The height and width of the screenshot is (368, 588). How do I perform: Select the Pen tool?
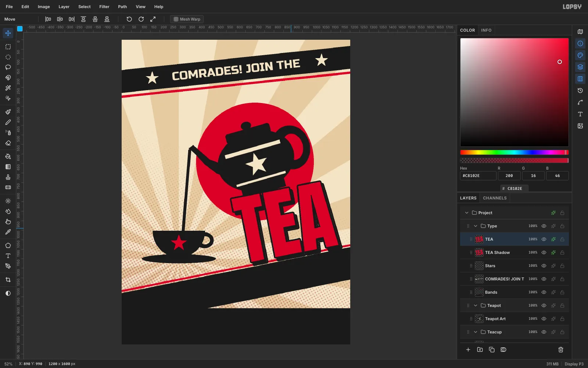(x=8, y=266)
